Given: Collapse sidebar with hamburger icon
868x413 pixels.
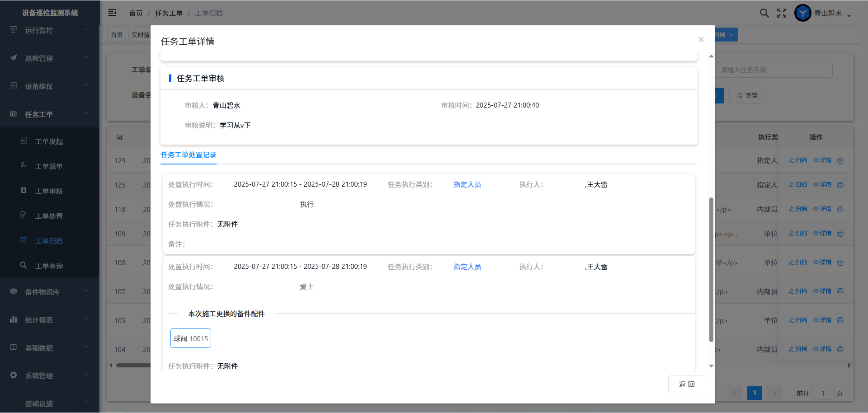Looking at the screenshot, I should point(112,13).
